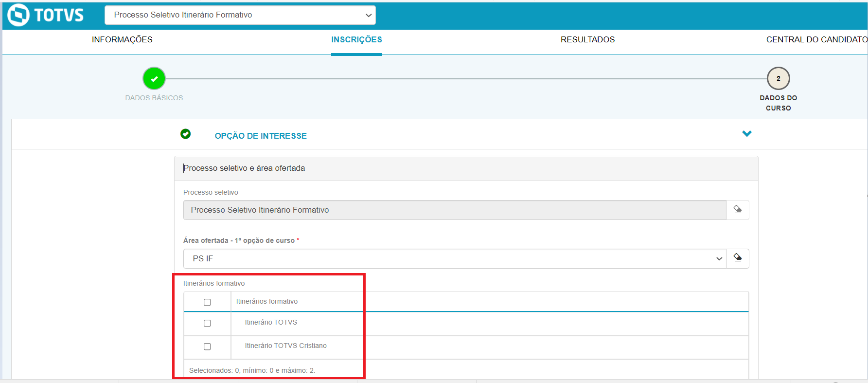The image size is (868, 383).
Task: Go to step 2 Dados do Curso circle
Action: click(x=779, y=78)
